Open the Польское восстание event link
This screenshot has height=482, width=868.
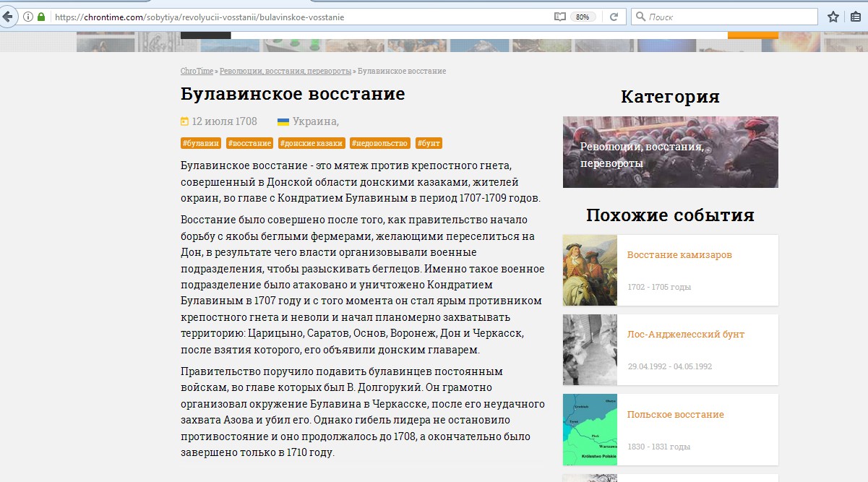(x=676, y=414)
